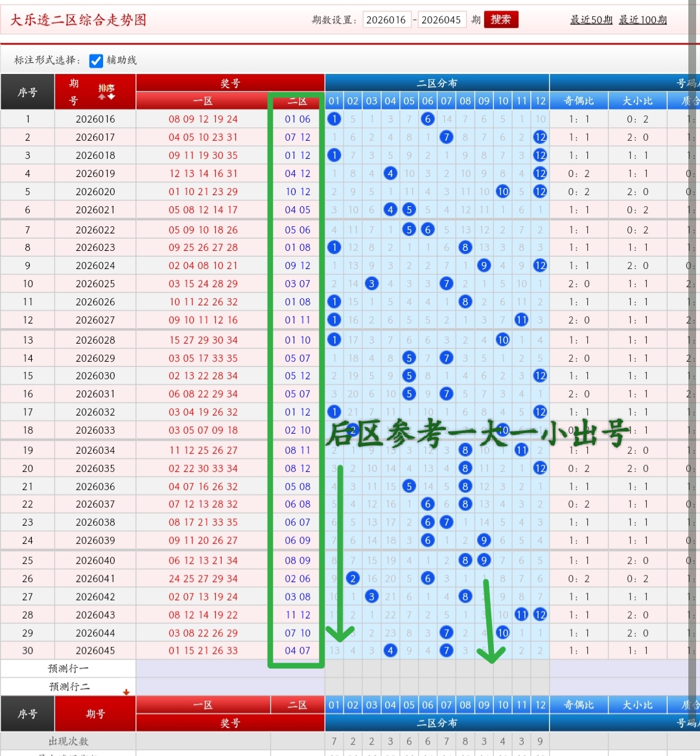Click the 大小比 column header at top
The image size is (700, 756).
[637, 101]
